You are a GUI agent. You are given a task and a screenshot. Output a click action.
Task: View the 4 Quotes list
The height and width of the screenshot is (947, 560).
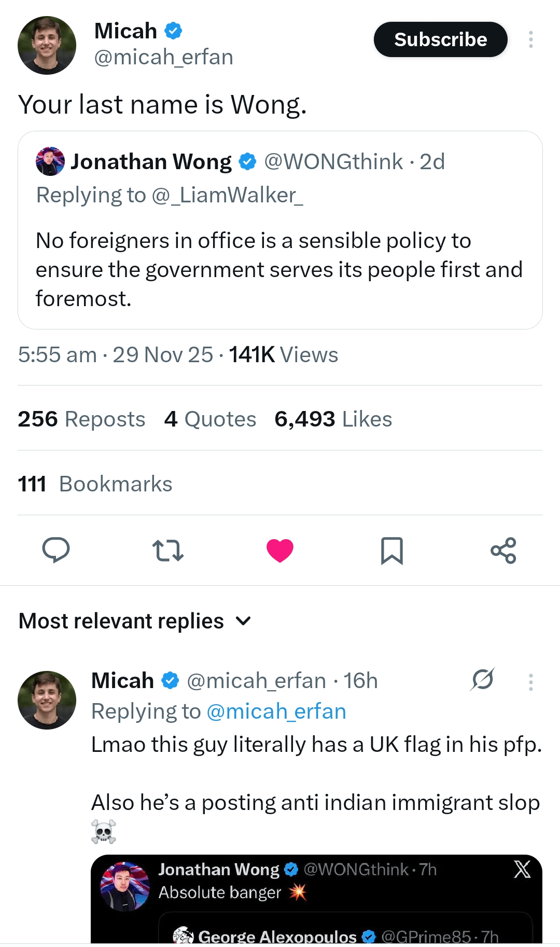tap(210, 419)
